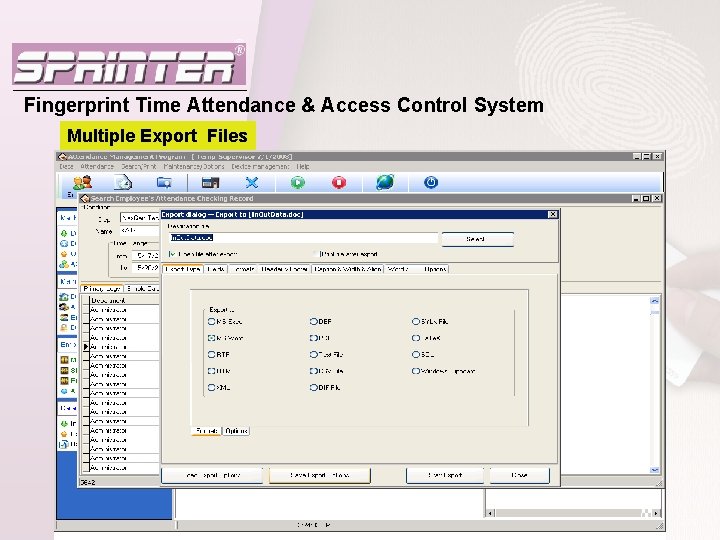Click the red stop toolbar icon
The width and height of the screenshot is (720, 540).
339,183
